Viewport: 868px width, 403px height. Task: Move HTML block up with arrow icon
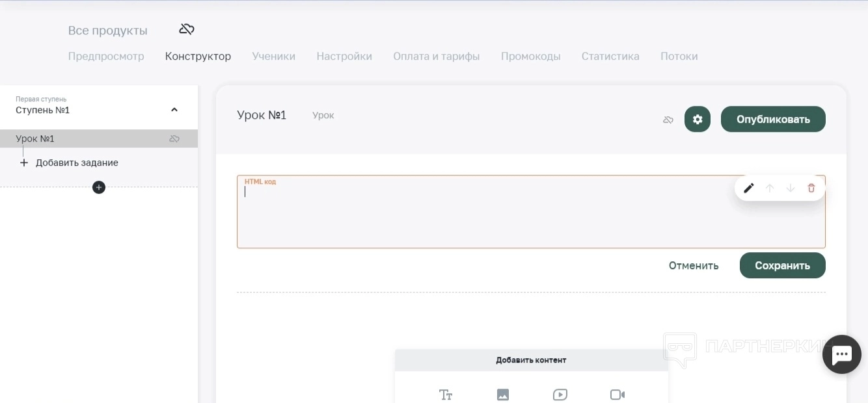(x=770, y=188)
